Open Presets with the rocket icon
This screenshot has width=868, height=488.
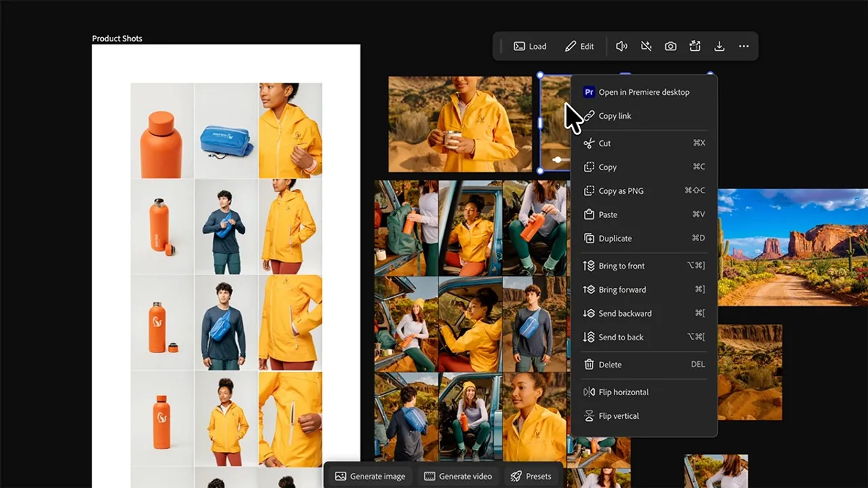[531, 476]
